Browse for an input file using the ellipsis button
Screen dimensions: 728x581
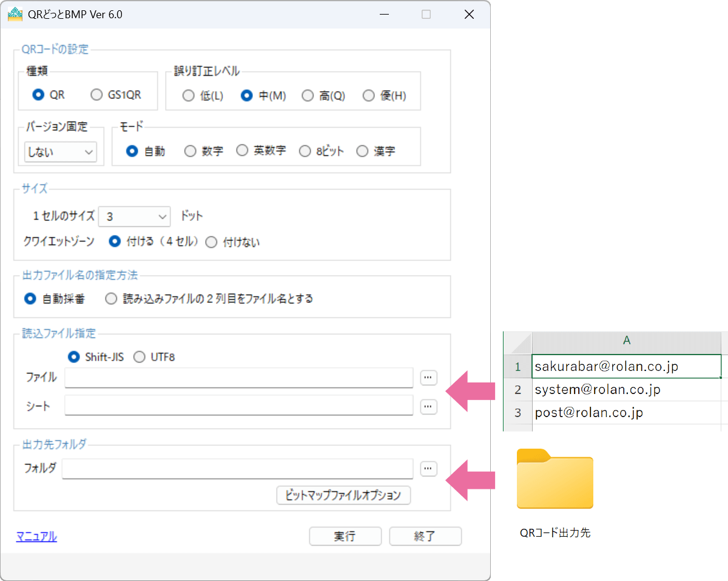428,378
